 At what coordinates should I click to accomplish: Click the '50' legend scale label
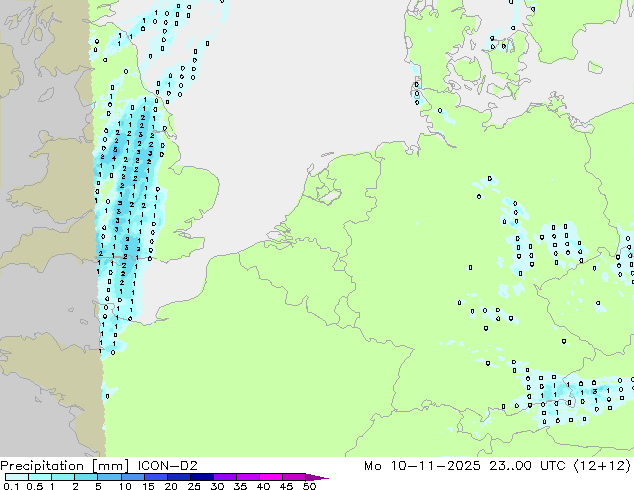(310, 486)
